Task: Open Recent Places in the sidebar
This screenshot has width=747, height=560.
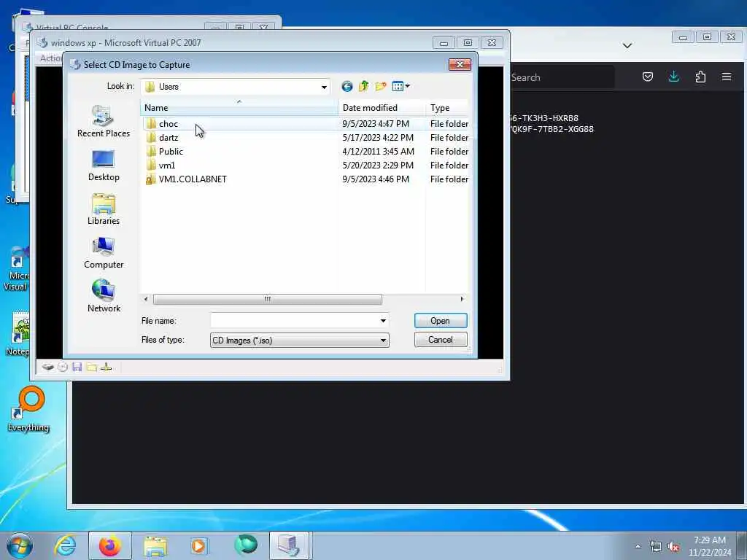Action: (104, 122)
